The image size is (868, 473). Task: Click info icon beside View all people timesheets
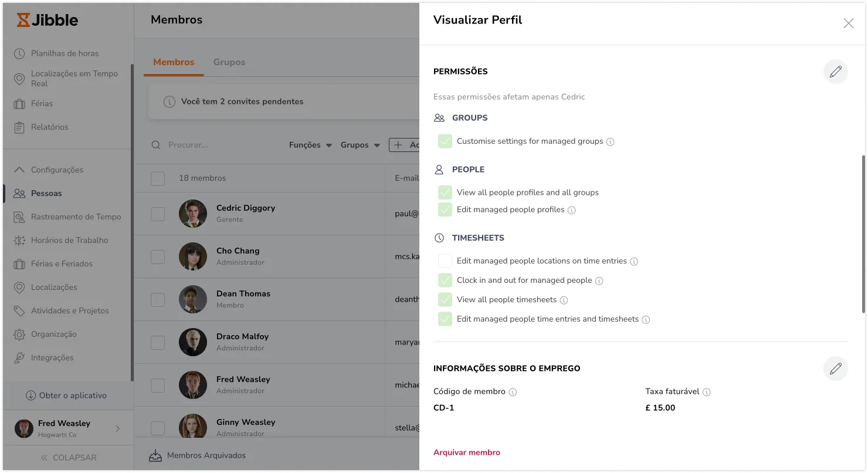[564, 300]
